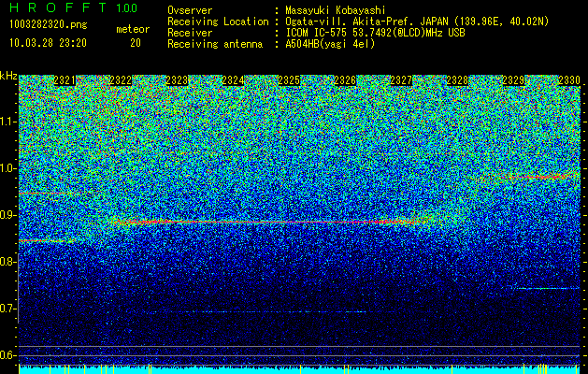This screenshot has width=588, height=374.
Task: Select the A504HB(yagi 4el) antenna text
Action: 330,44
